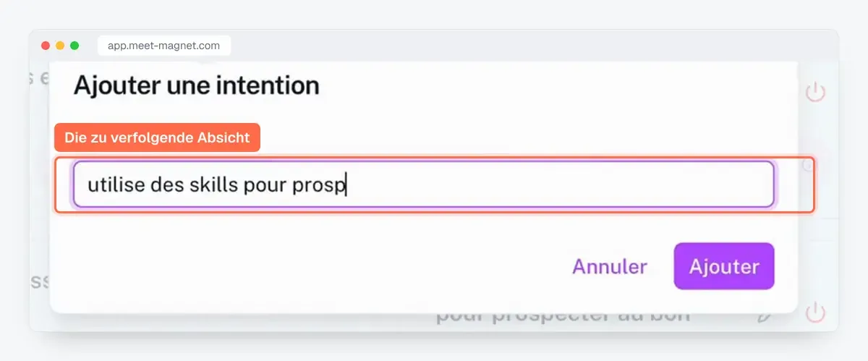Toggle the power icon in the bottom-right row
Viewport: 868px width, 361px height.
pyautogui.click(x=815, y=313)
